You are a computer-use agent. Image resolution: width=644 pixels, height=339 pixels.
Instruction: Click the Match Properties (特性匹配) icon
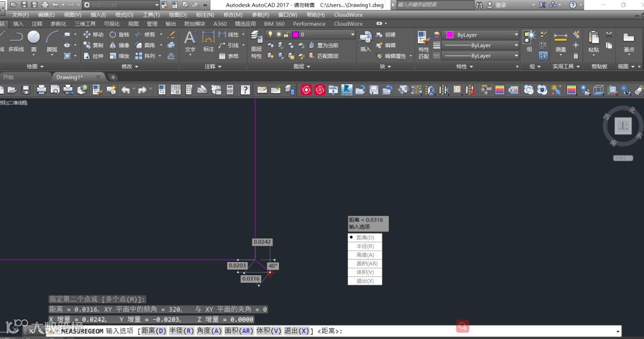click(423, 44)
